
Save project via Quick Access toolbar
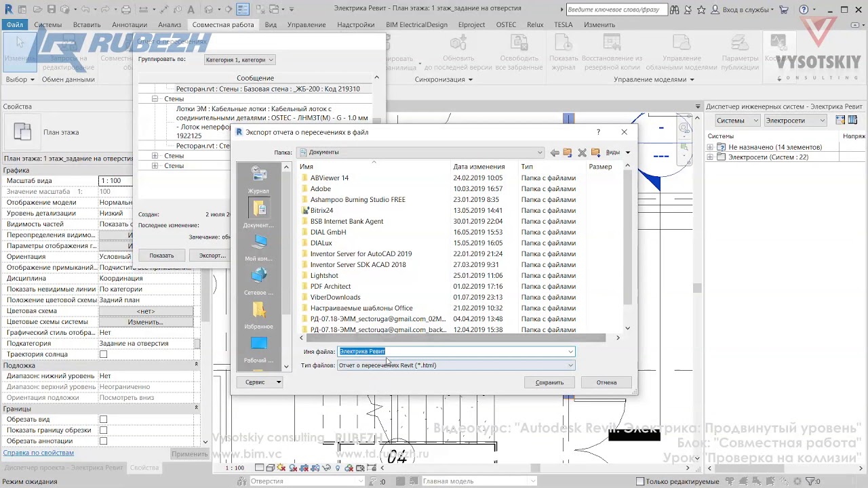point(52,9)
